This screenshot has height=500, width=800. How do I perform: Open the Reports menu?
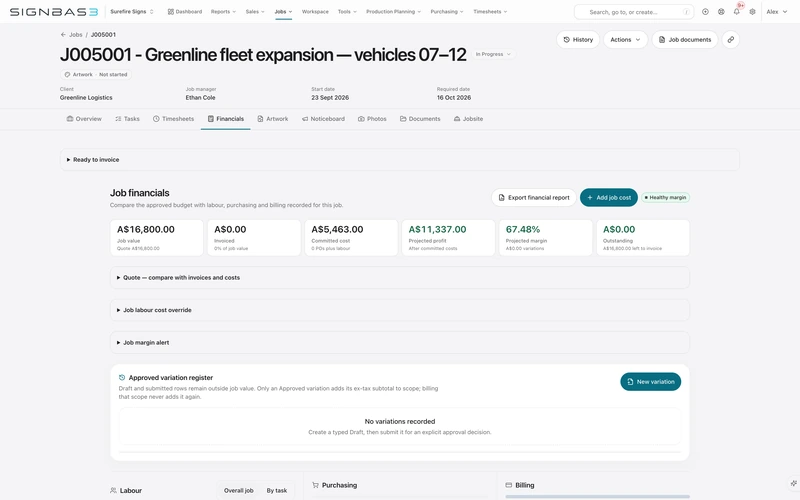(x=223, y=12)
